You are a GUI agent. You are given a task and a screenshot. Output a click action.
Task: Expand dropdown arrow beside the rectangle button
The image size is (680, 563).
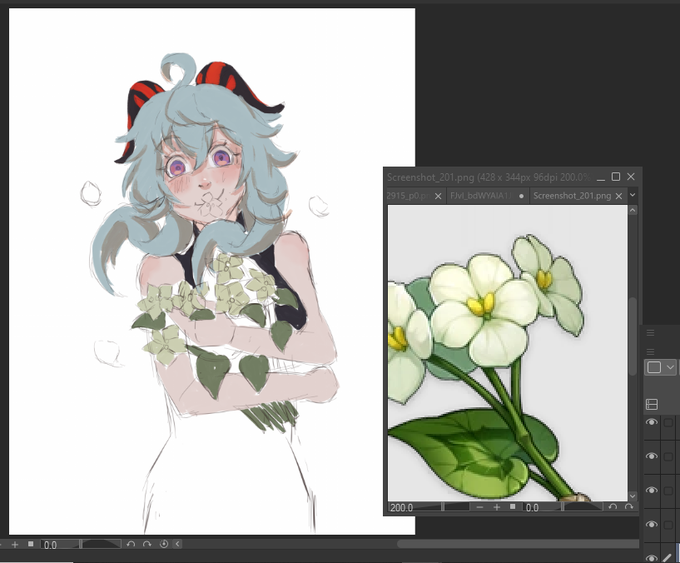[670, 367]
